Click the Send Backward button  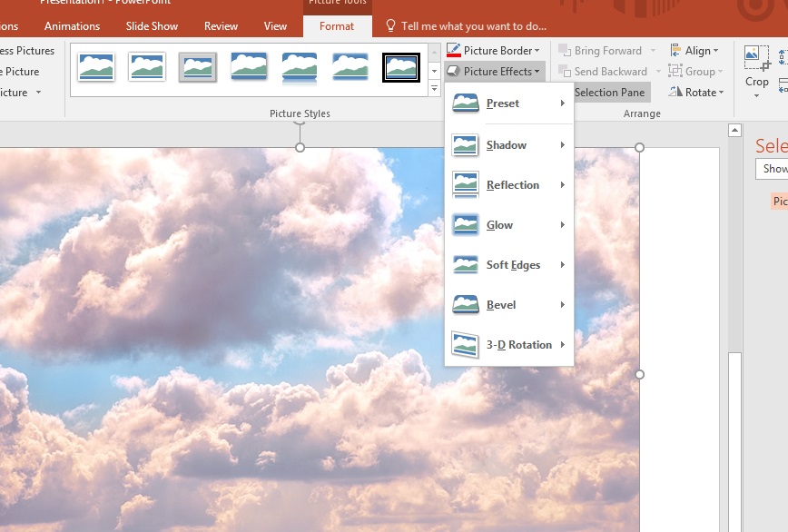click(x=603, y=72)
